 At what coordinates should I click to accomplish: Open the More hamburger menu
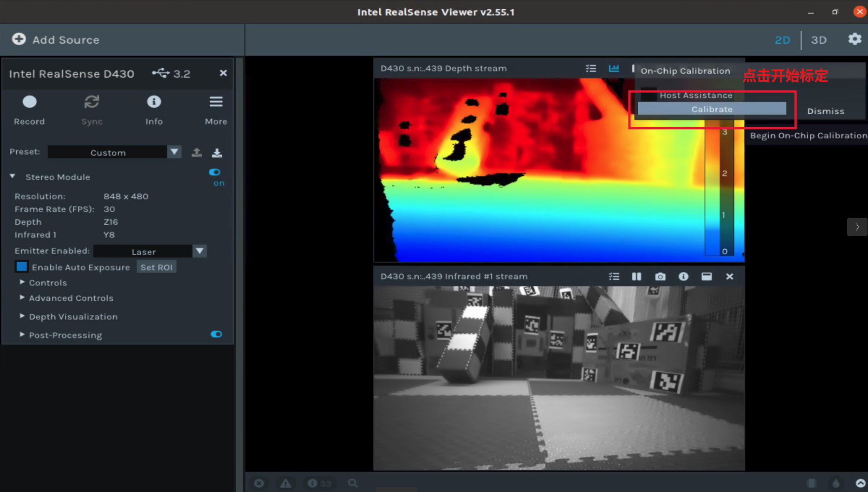pos(216,102)
